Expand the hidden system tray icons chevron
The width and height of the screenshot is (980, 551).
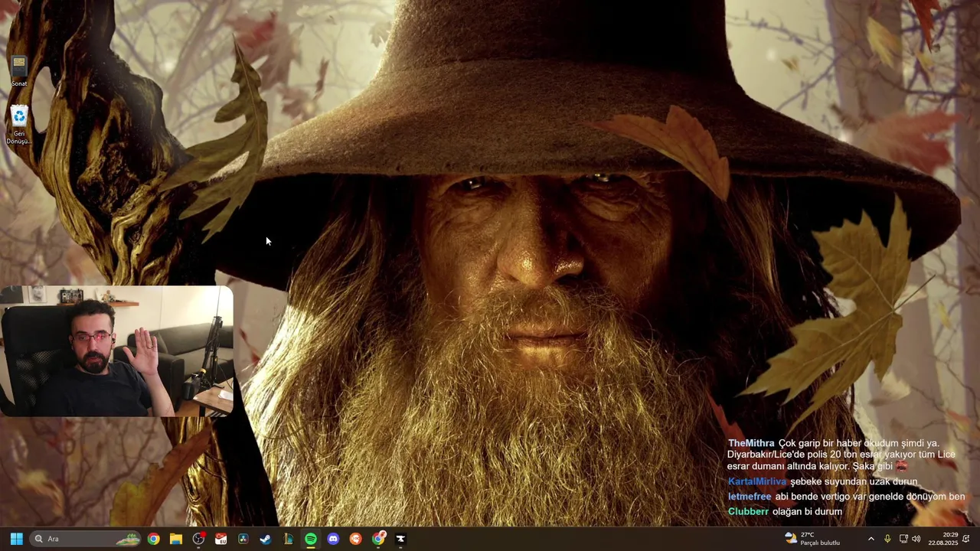tap(871, 539)
